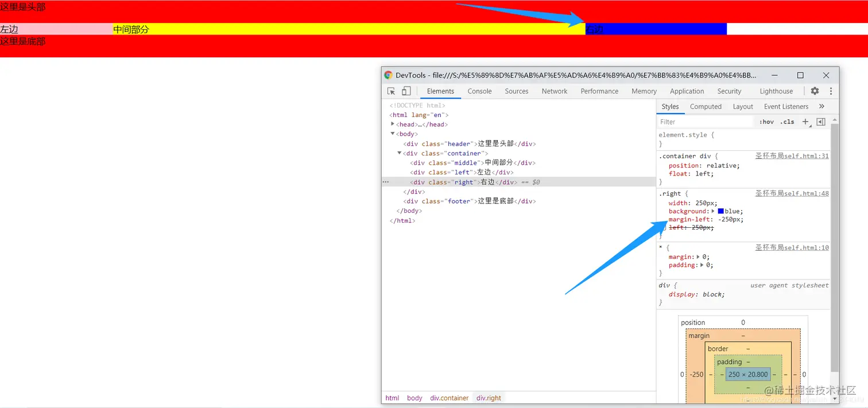Click the blue 右边 block on the page

pos(656,29)
